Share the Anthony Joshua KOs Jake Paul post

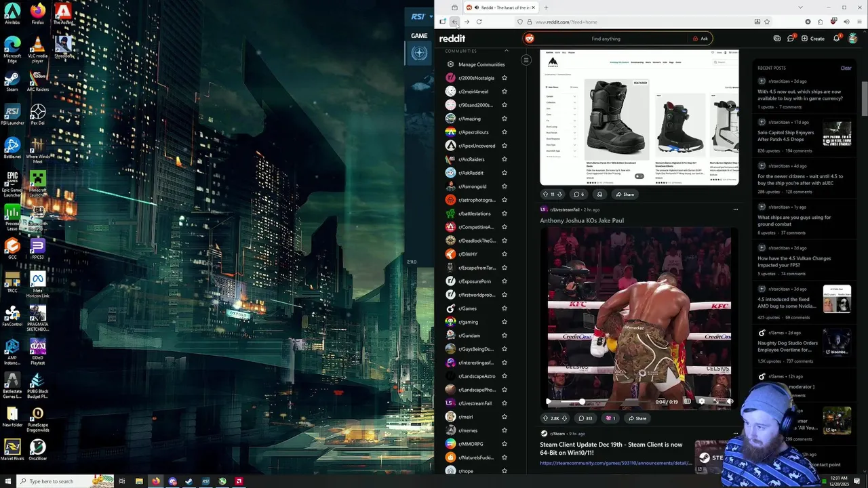coord(636,418)
